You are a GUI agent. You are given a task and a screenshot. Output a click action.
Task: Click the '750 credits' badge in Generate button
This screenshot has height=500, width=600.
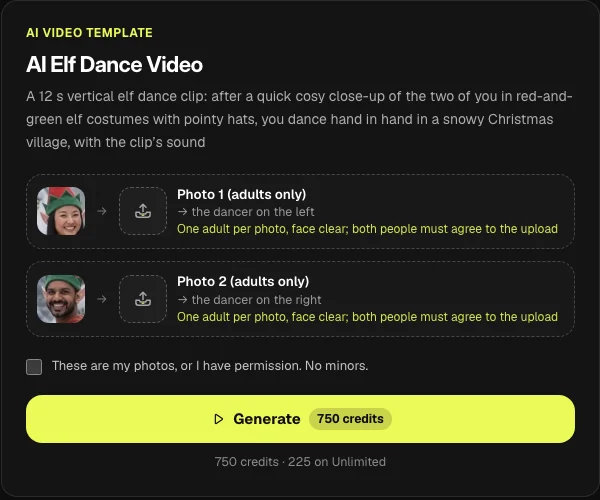click(x=350, y=419)
